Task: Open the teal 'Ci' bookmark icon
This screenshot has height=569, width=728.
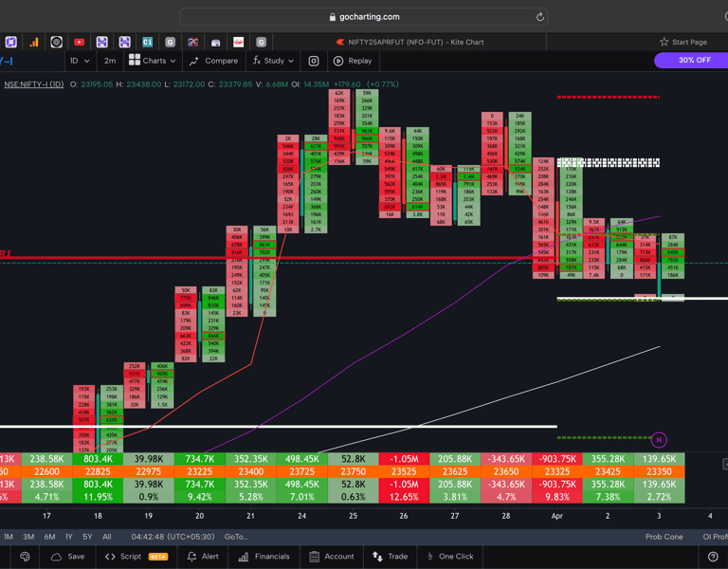Action: (x=147, y=43)
